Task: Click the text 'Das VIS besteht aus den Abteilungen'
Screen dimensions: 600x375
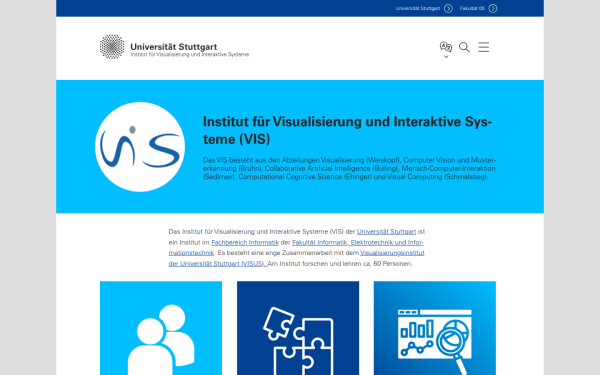Action: pyautogui.click(x=261, y=160)
